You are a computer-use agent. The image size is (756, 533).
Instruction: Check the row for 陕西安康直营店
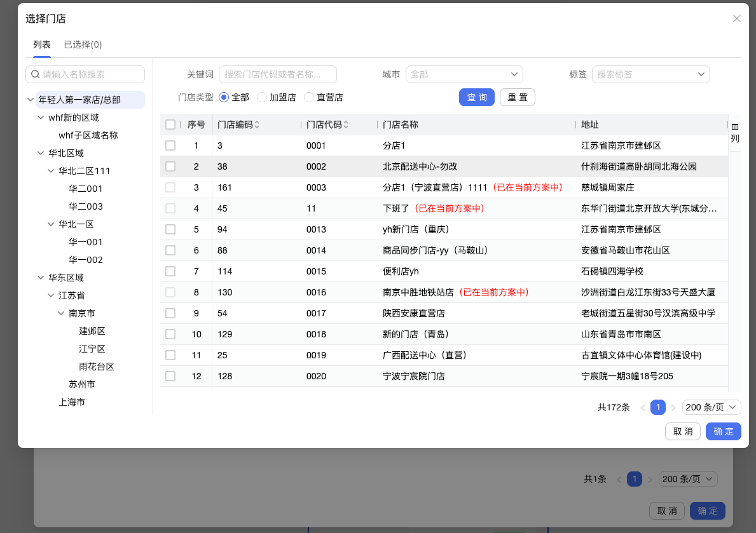point(170,313)
